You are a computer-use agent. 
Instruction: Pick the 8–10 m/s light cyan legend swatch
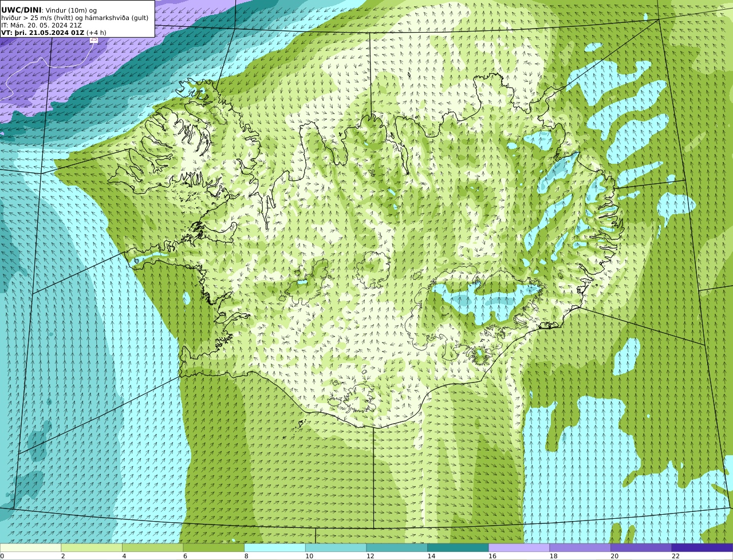(x=275, y=547)
